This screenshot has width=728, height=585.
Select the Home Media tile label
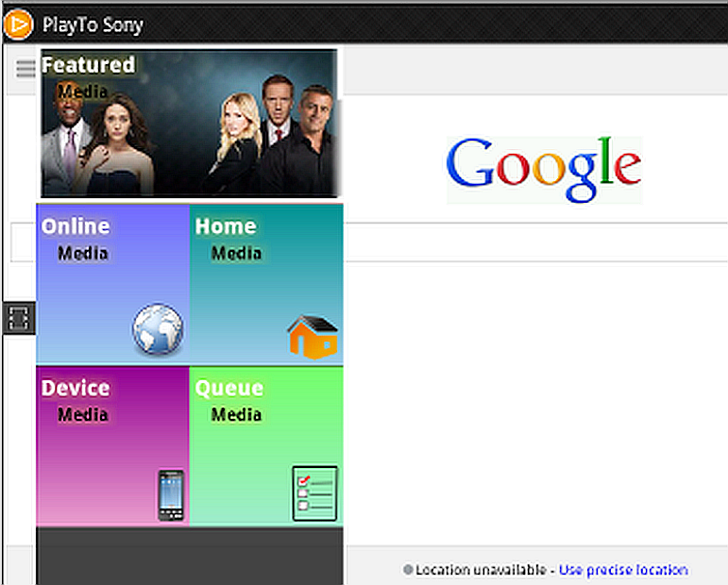point(227,238)
